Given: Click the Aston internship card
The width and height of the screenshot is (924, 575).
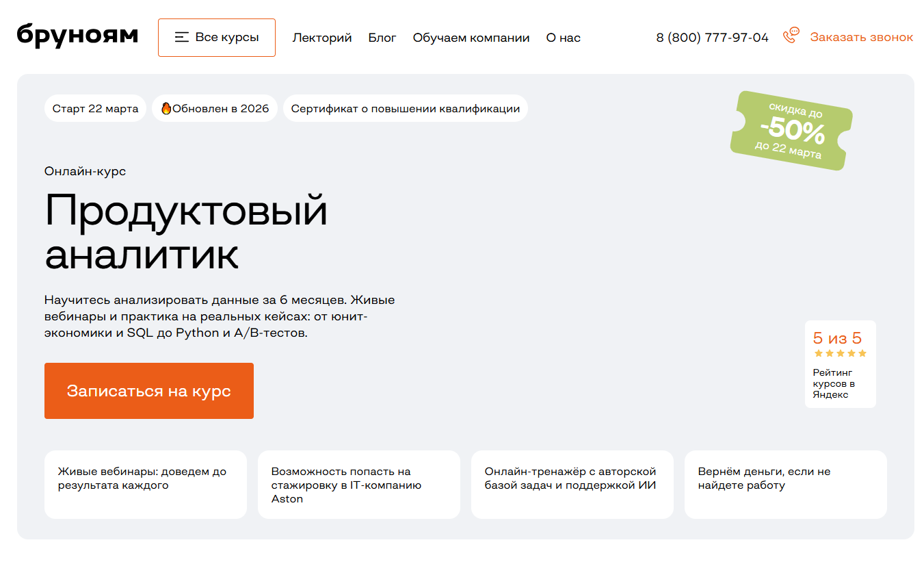Looking at the screenshot, I should (x=358, y=484).
